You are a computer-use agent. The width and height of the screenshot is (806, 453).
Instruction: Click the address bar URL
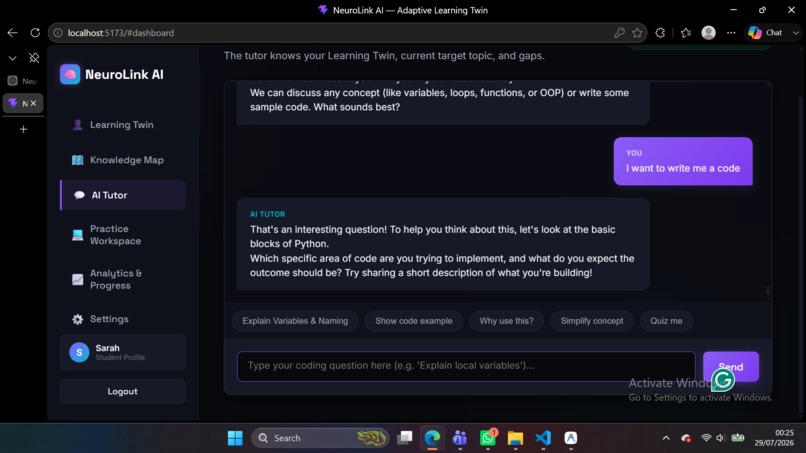pyautogui.click(x=121, y=33)
